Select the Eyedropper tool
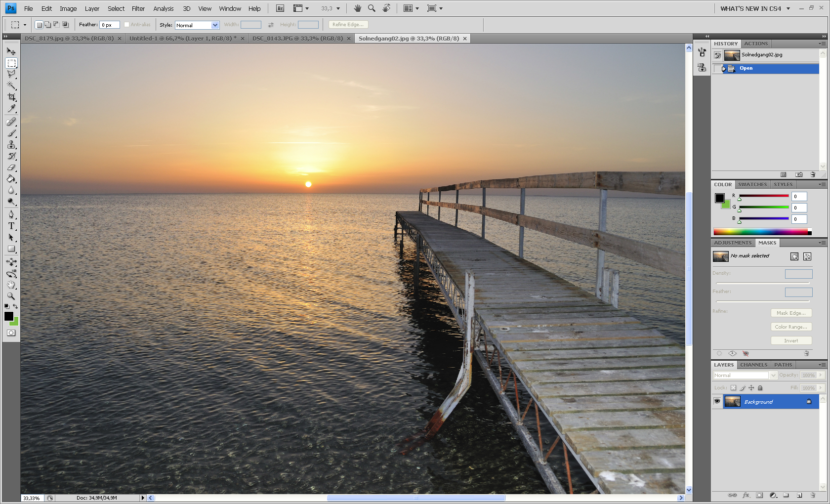830x504 pixels. point(11,109)
